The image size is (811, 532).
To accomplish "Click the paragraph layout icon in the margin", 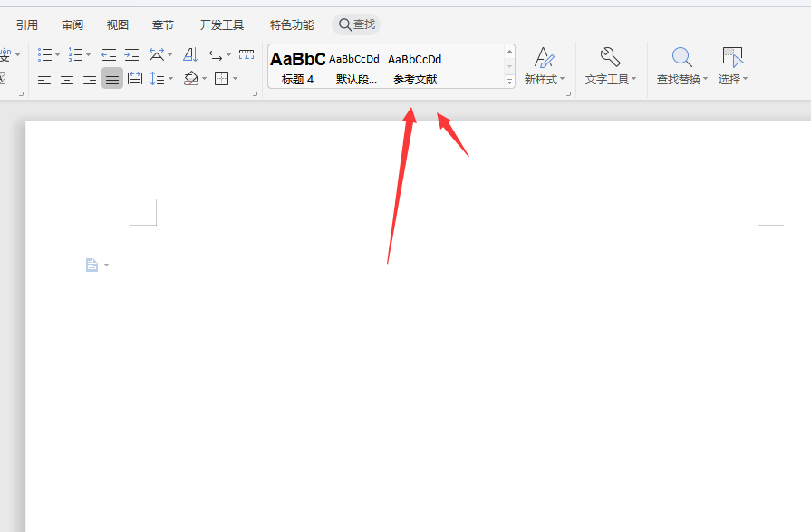I will pos(92,265).
